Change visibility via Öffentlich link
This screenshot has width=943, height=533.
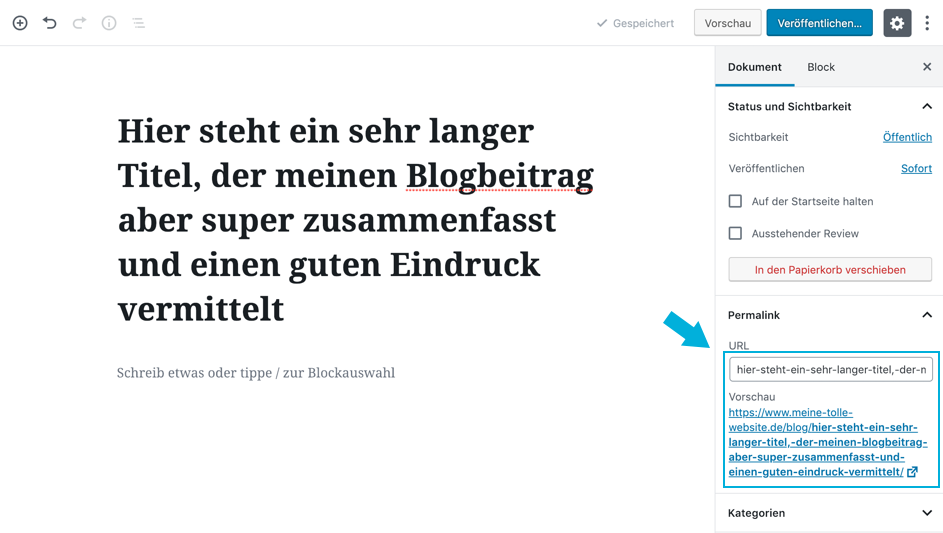[907, 137]
